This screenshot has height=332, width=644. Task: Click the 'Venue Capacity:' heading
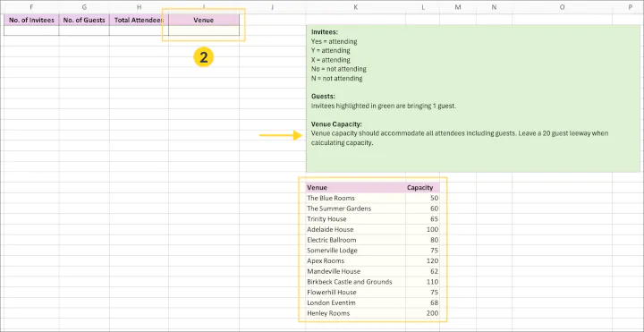[336, 124]
